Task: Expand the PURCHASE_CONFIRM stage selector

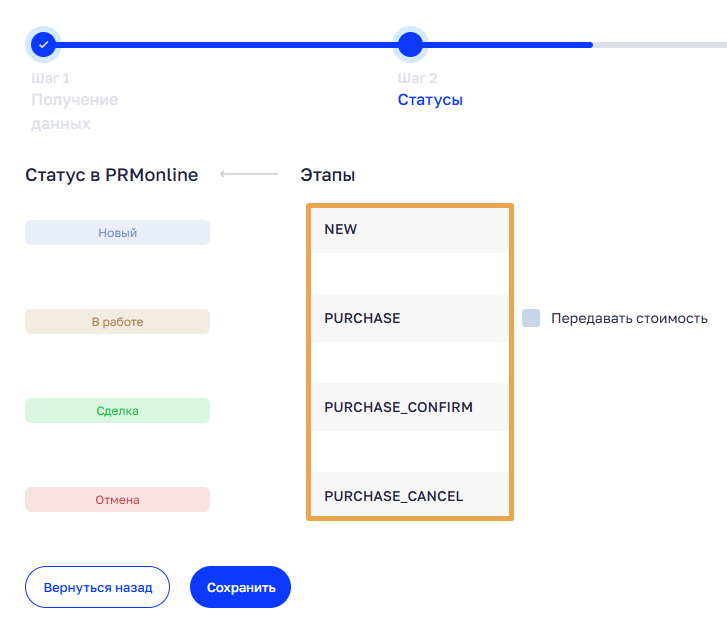Action: click(410, 407)
